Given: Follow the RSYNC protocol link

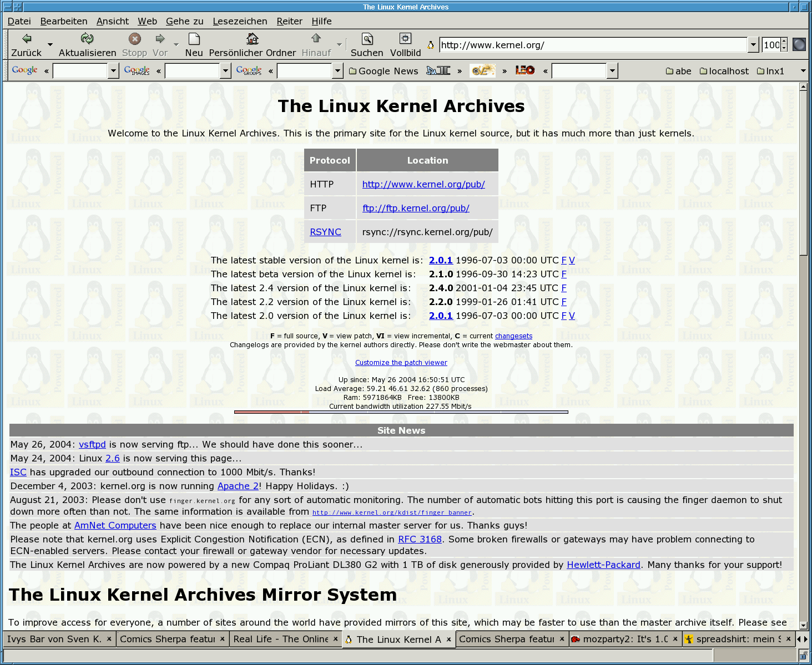Looking at the screenshot, I should click(x=325, y=232).
